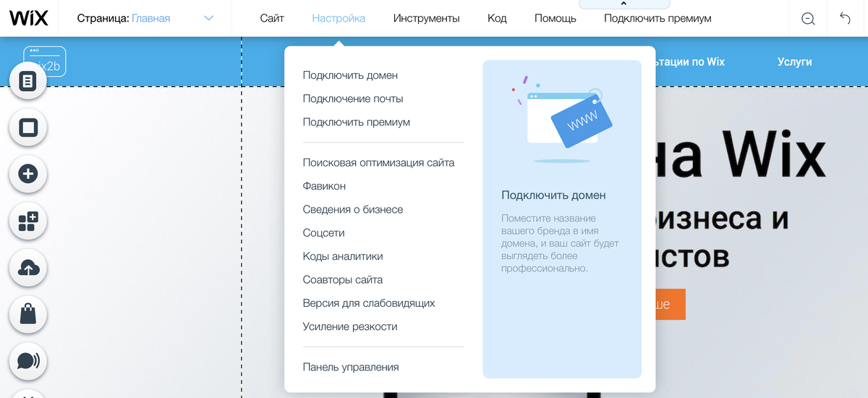Image resolution: width=868 pixels, height=398 pixels.
Task: Click the Услуги site navigation link
Action: coord(794,62)
